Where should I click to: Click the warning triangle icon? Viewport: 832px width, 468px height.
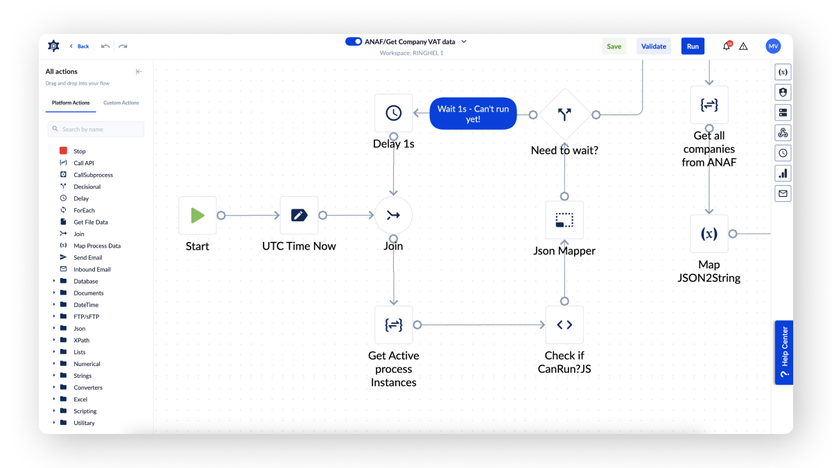click(x=743, y=46)
